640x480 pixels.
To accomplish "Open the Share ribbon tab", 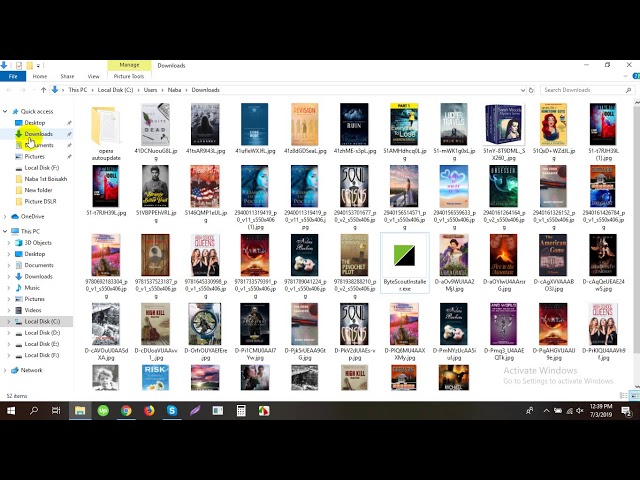I will tap(67, 76).
